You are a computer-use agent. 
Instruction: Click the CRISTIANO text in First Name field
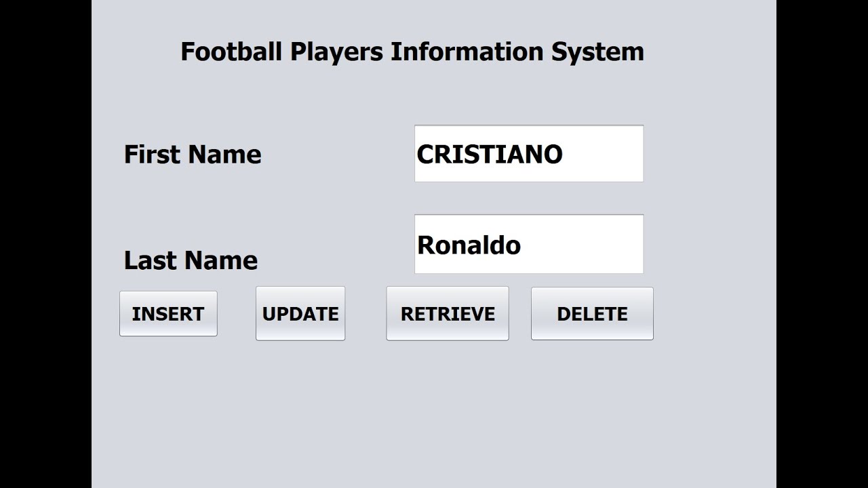pyautogui.click(x=489, y=155)
